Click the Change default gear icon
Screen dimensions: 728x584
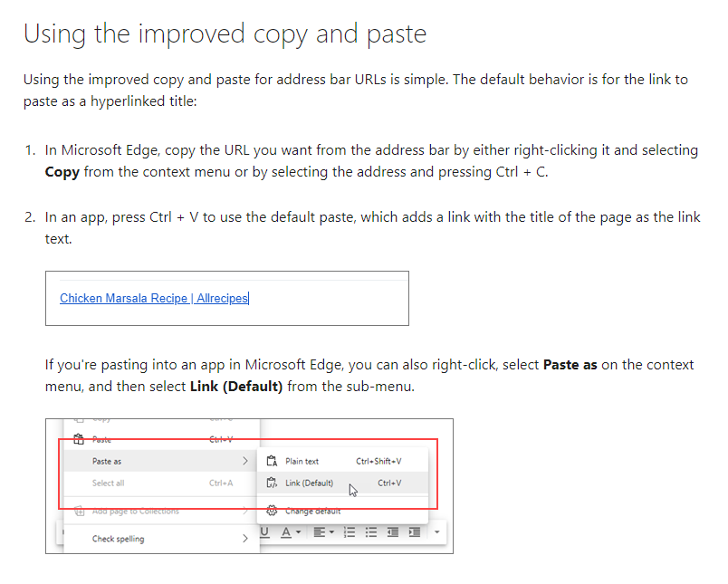(271, 511)
